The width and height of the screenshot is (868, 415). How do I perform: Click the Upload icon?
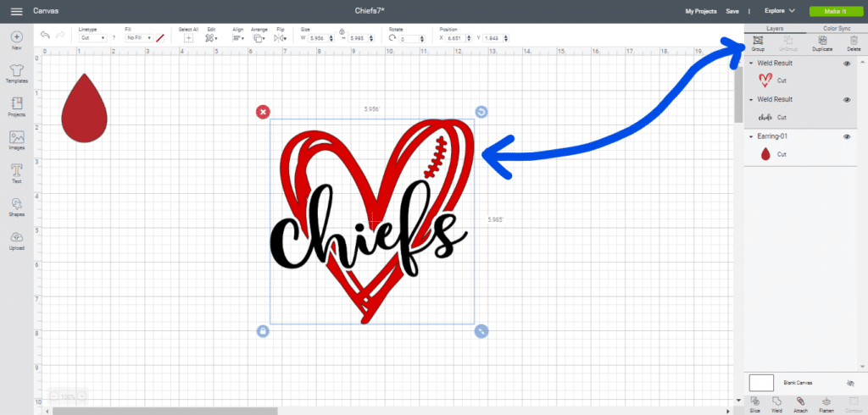[16, 240]
